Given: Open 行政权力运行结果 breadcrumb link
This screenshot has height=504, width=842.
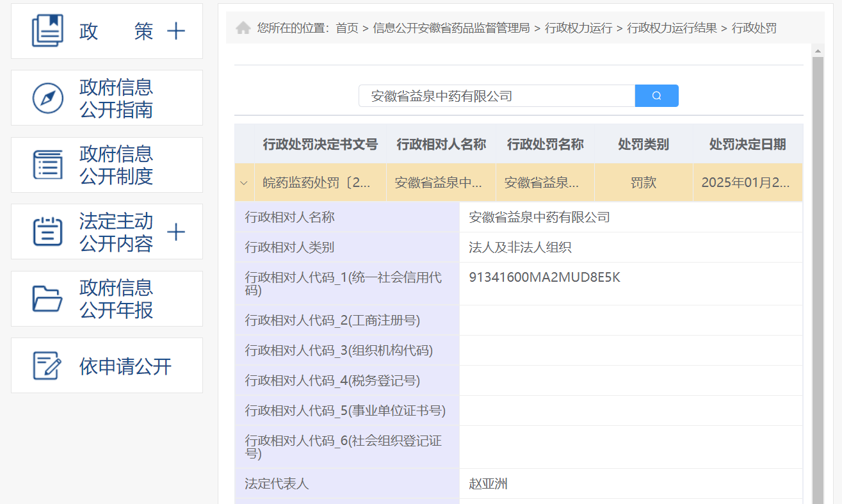Looking at the screenshot, I should (672, 28).
